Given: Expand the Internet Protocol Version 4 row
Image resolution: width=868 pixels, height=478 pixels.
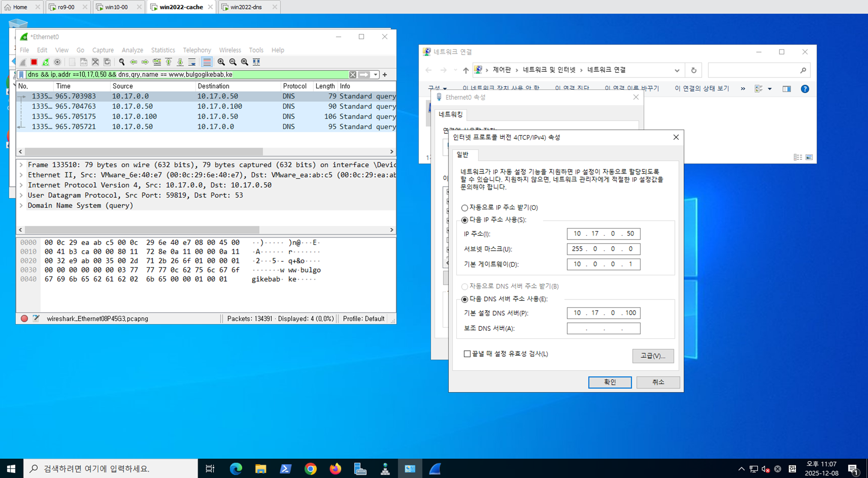Looking at the screenshot, I should 21,185.
